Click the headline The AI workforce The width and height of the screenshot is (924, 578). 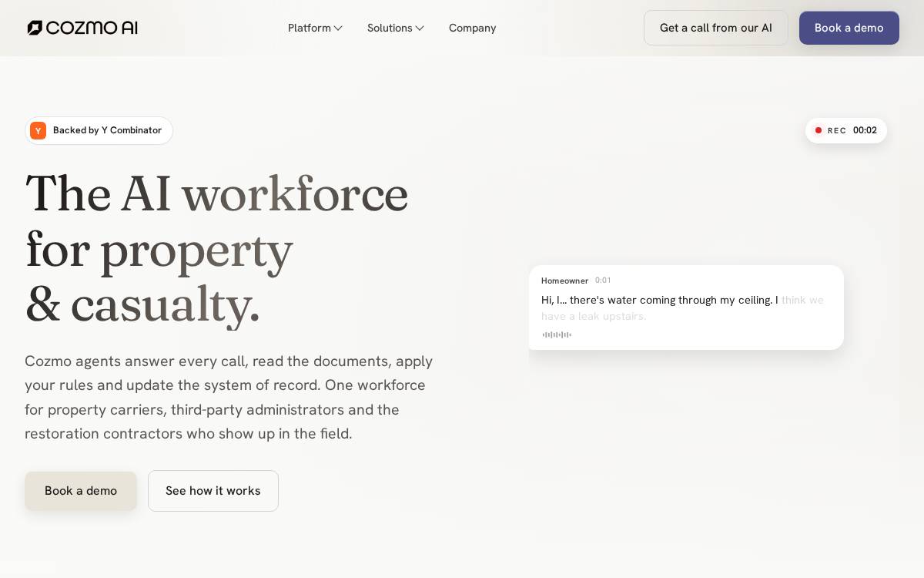coord(216,193)
